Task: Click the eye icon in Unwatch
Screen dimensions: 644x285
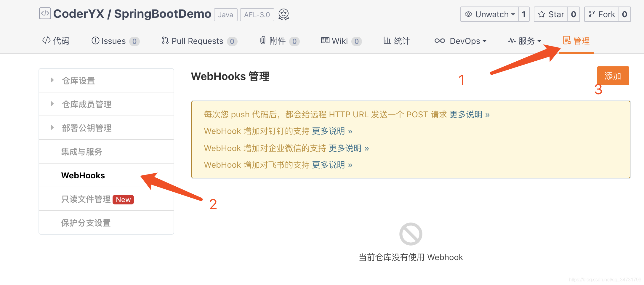Action: point(468,14)
